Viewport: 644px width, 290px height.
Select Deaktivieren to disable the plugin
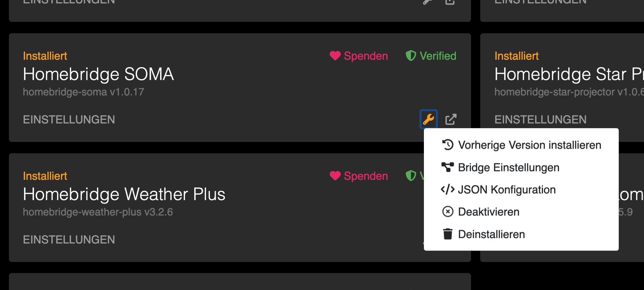(x=489, y=211)
